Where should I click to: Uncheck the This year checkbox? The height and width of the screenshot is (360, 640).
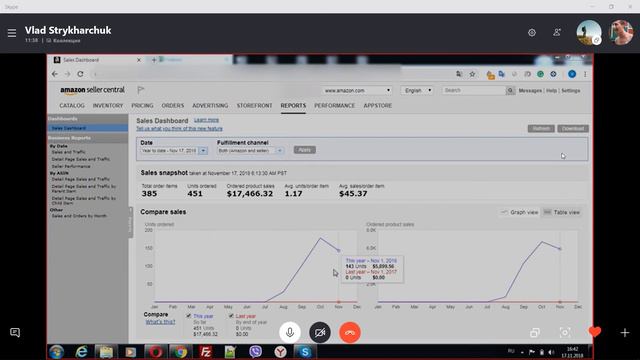pos(189,316)
